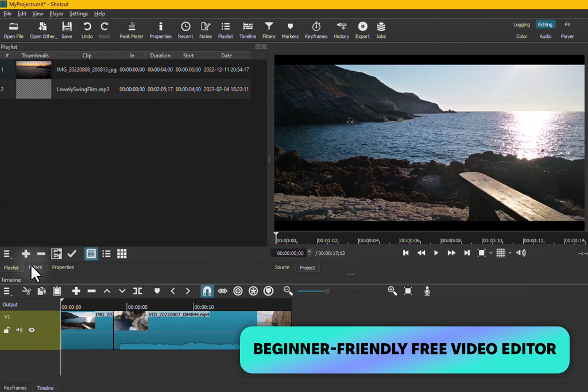Image resolution: width=588 pixels, height=392 pixels.
Task: Toggle the player grid display
Action: (x=501, y=253)
